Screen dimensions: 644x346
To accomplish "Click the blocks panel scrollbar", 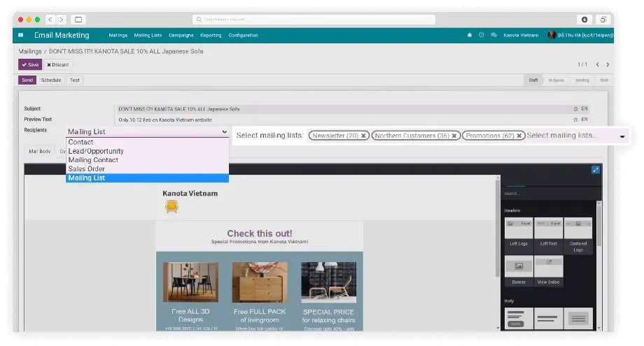I will (x=598, y=226).
